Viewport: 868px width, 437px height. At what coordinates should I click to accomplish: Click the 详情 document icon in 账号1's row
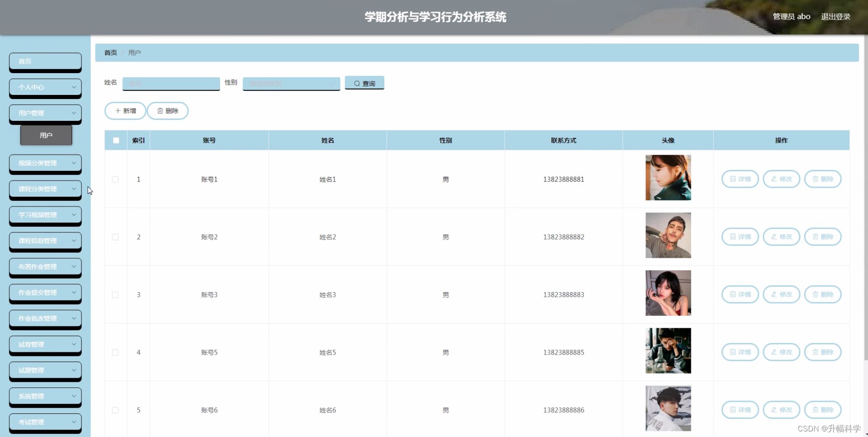click(733, 179)
